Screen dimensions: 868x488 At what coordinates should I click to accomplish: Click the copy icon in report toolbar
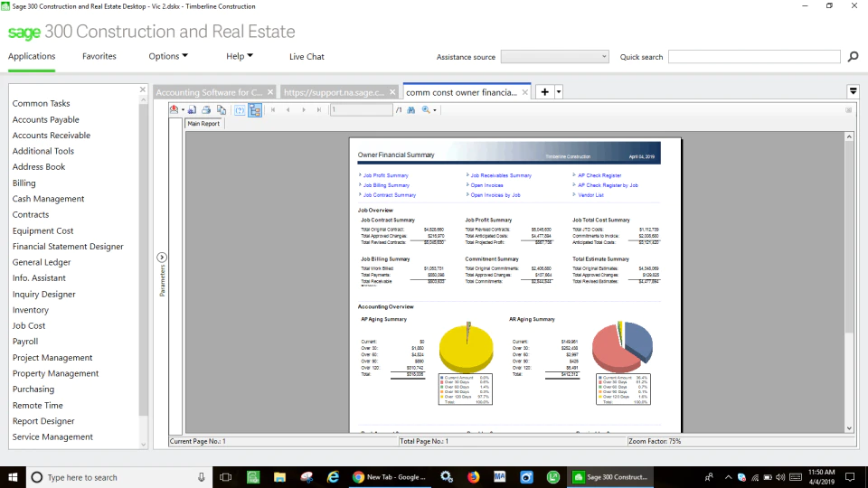222,110
